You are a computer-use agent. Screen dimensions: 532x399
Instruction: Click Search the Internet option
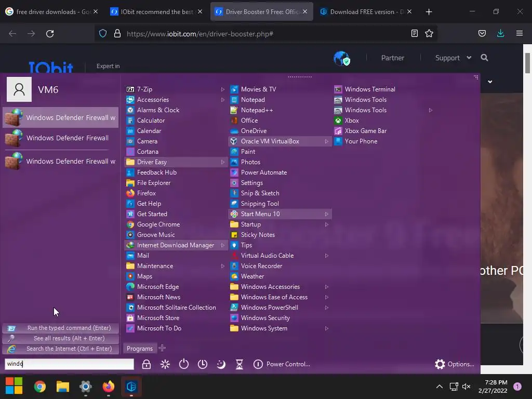point(61,349)
